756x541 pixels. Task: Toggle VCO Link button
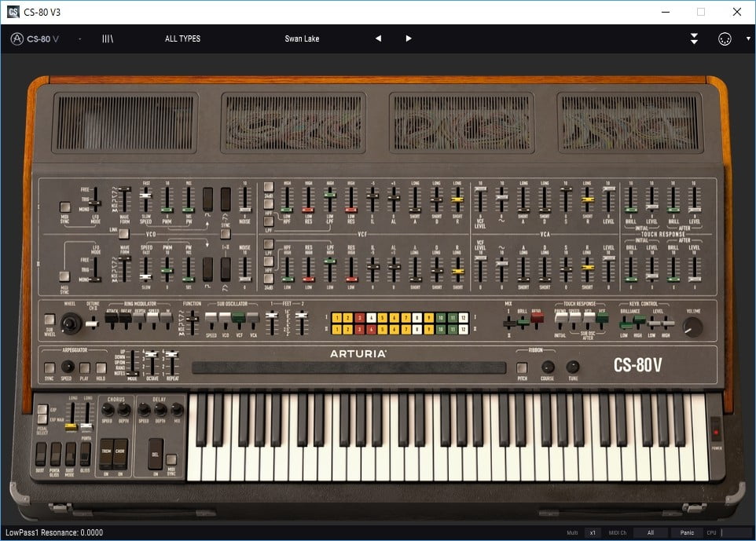point(124,234)
